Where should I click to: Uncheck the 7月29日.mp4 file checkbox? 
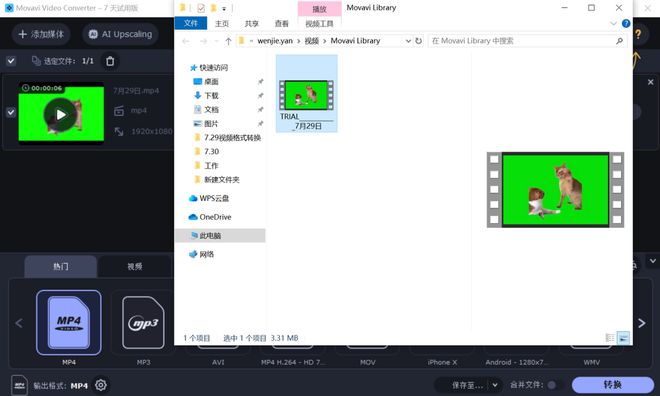coord(11,112)
